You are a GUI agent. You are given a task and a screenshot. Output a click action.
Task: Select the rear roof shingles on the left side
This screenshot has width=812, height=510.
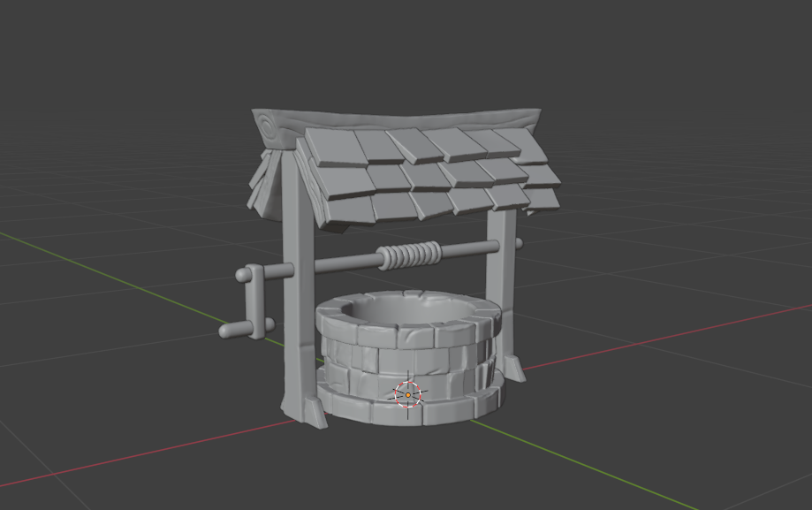(x=265, y=181)
